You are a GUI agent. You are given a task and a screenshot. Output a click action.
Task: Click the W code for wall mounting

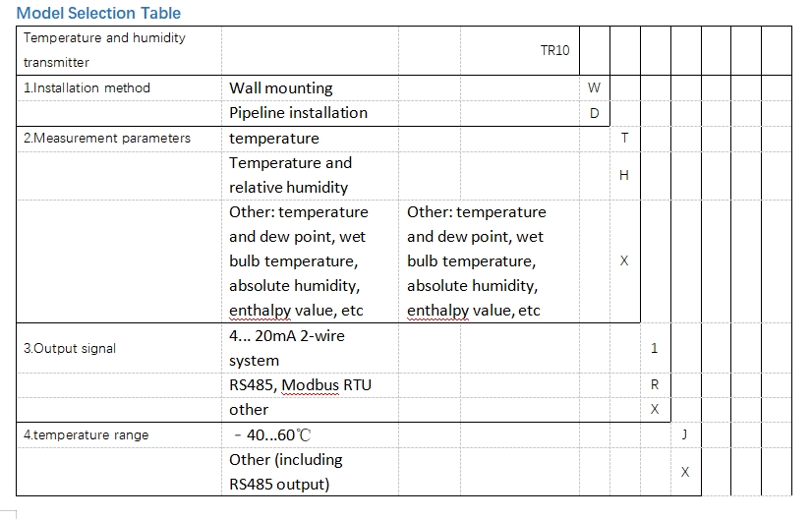594,87
